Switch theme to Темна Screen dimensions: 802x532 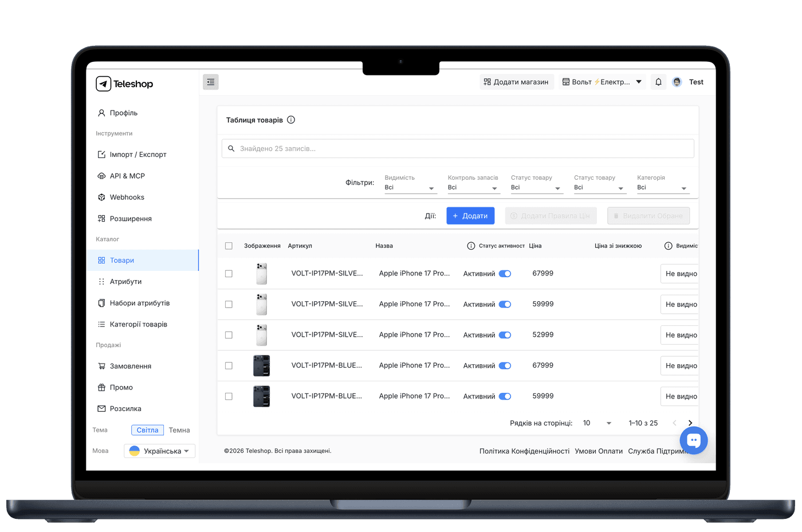pos(179,430)
